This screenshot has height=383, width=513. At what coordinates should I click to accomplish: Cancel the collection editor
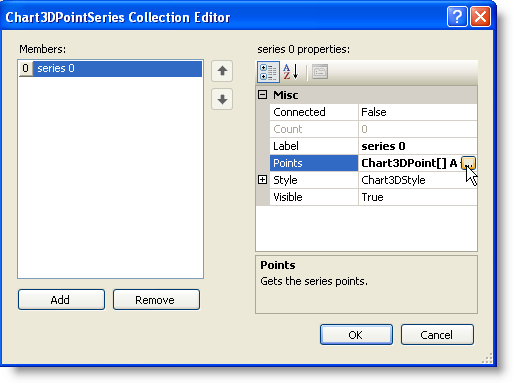tap(437, 335)
